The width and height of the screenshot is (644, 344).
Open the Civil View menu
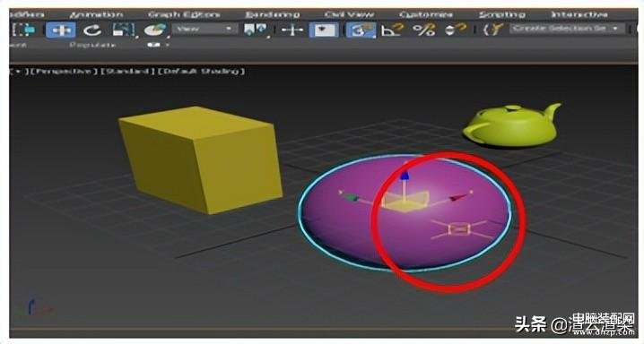[x=349, y=14]
